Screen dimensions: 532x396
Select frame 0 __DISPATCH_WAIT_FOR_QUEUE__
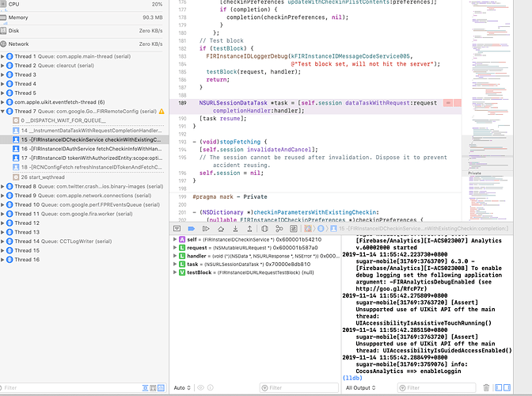point(84,120)
